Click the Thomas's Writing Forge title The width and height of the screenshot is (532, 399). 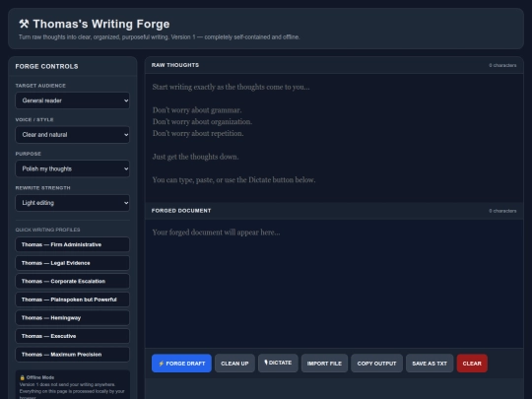click(x=101, y=24)
